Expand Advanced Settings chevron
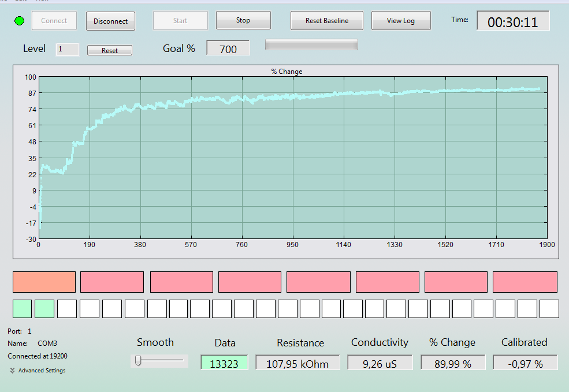 pyautogui.click(x=12, y=370)
